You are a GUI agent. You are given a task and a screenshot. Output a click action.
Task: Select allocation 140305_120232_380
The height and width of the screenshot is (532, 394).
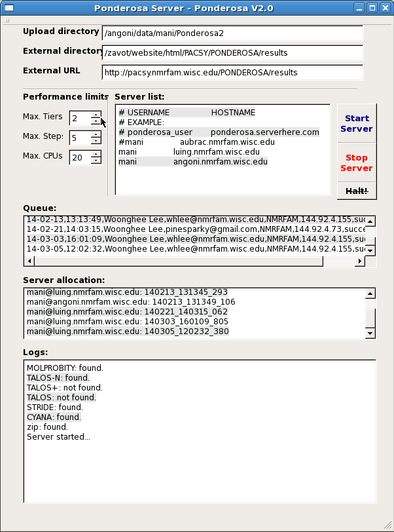(x=128, y=332)
